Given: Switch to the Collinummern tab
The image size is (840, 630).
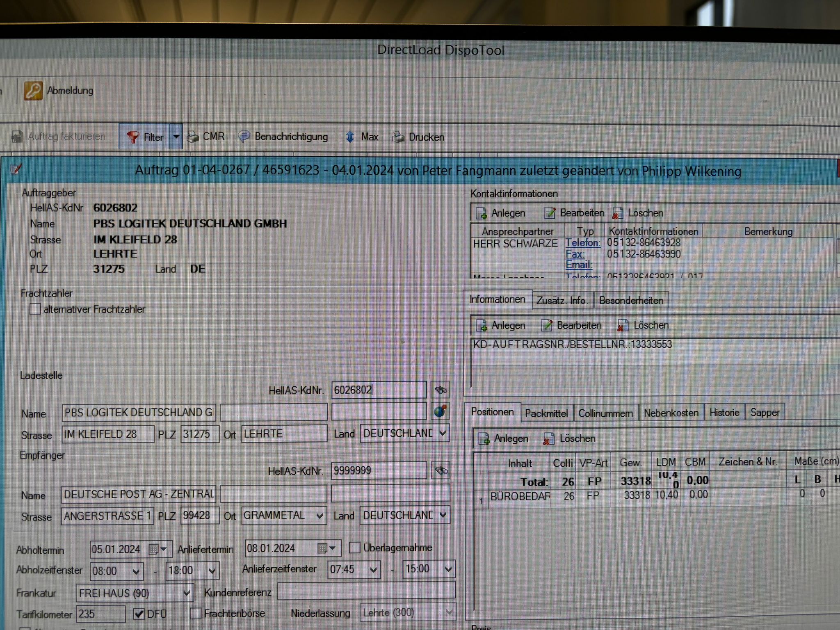Looking at the screenshot, I should coord(605,413).
